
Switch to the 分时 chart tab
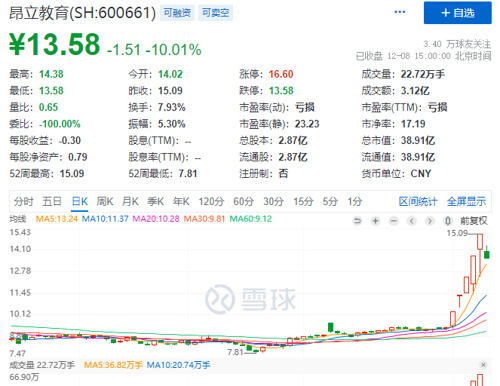click(24, 201)
